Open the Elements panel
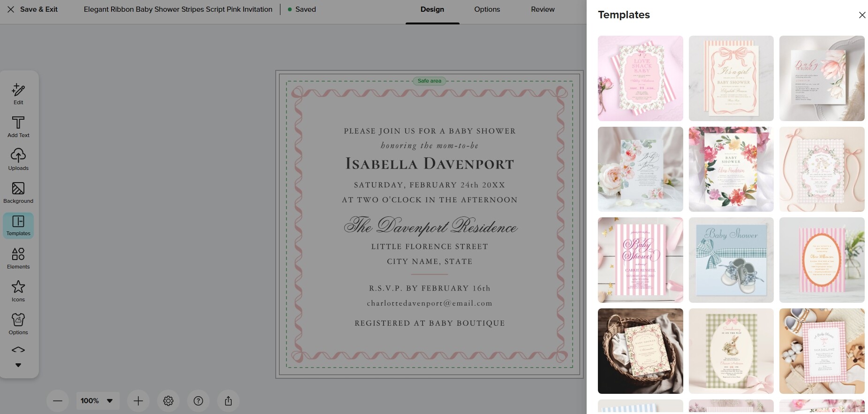Image resolution: width=868 pixels, height=414 pixels. coord(18,258)
